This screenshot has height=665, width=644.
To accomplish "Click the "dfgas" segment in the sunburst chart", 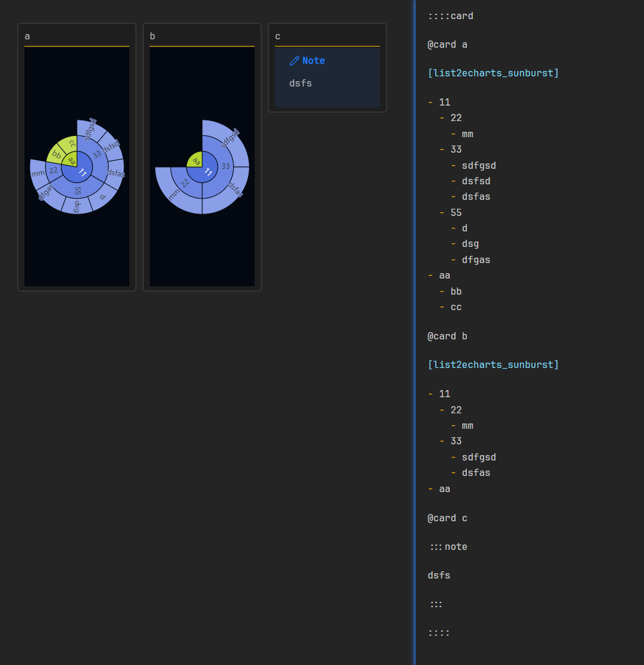I will pos(47,192).
